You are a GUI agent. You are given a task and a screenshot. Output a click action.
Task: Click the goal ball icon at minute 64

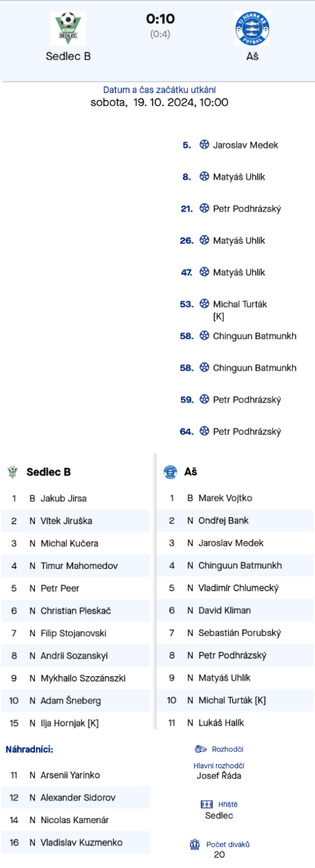pyautogui.click(x=204, y=431)
